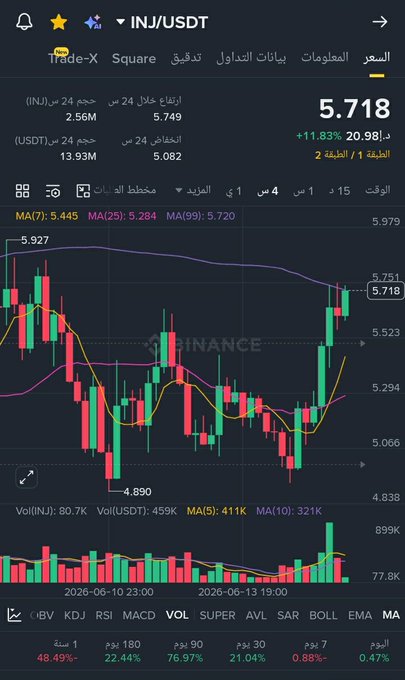Tap the 5.718 price marker on axis
The image size is (405, 680).
(x=386, y=291)
